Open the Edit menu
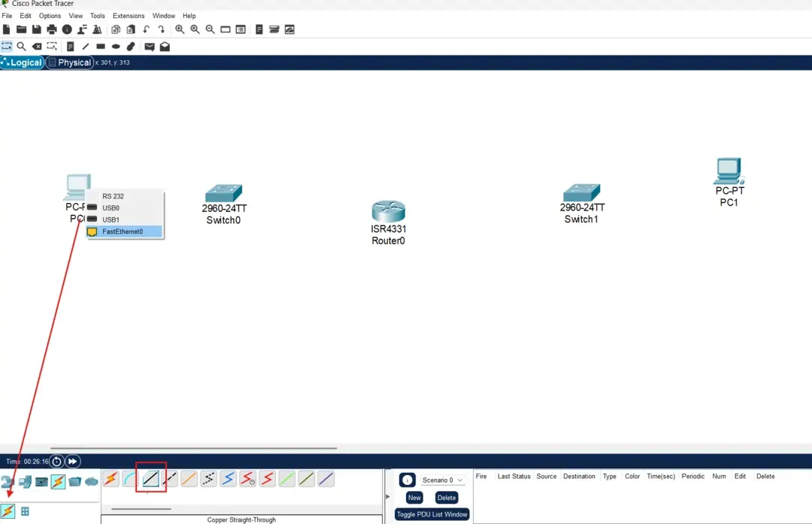The image size is (812, 524). pyautogui.click(x=26, y=16)
